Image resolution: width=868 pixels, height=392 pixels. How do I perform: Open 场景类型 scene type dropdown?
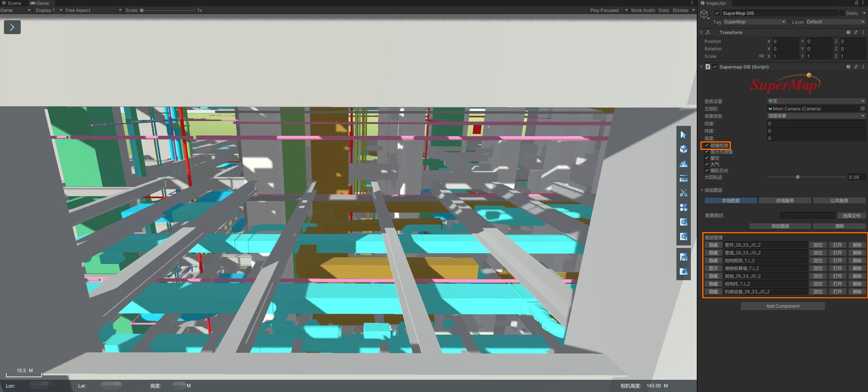(816, 116)
